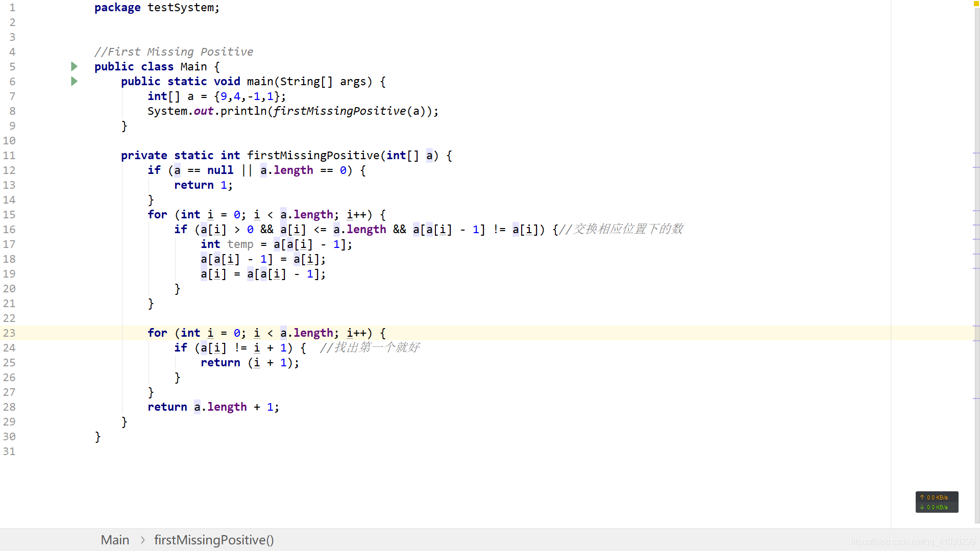This screenshot has height=551, width=980.
Task: Click 'return a.length + 1;' statement
Action: pos(213,407)
